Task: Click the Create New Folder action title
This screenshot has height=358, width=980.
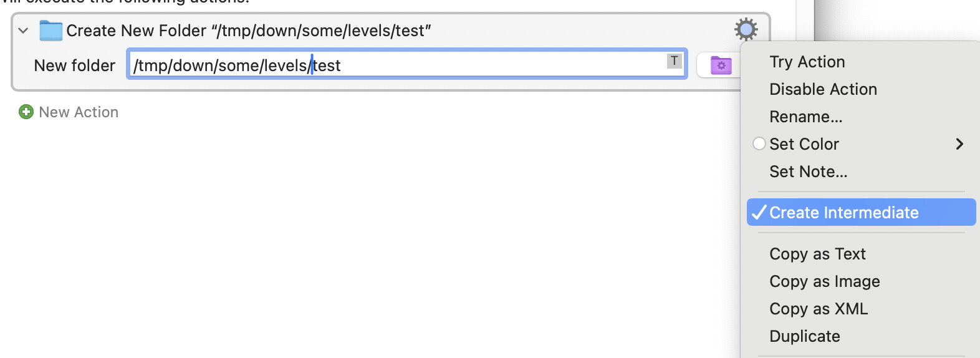Action: (x=249, y=31)
